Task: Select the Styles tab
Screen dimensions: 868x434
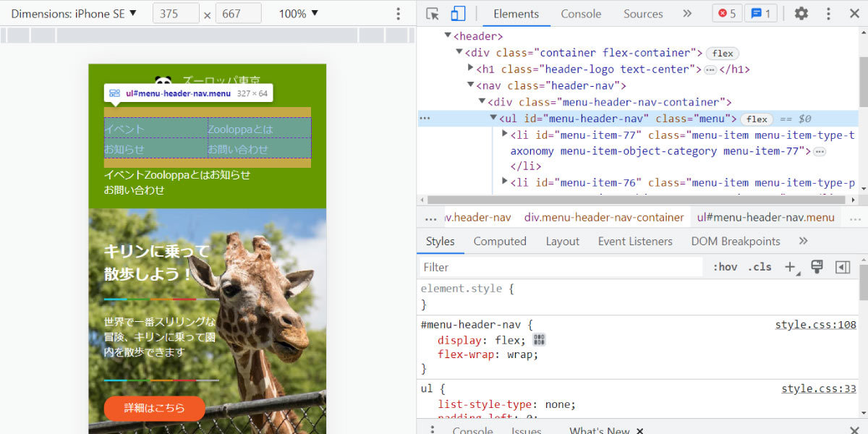Action: click(441, 242)
